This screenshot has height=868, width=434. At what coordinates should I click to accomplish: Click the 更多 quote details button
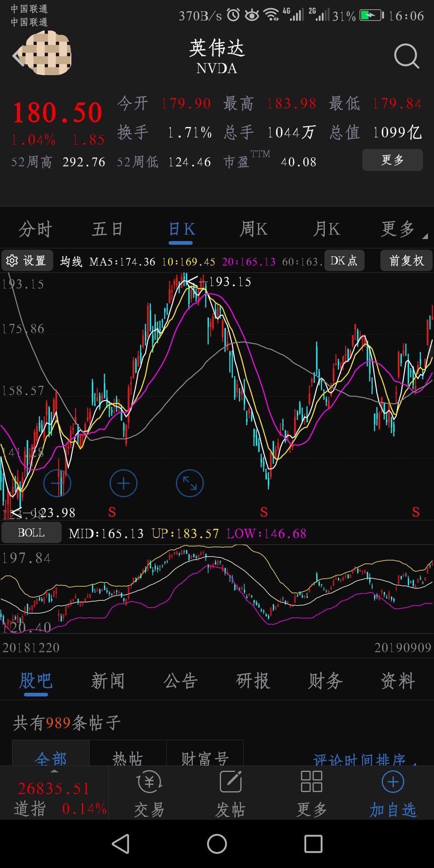click(393, 160)
